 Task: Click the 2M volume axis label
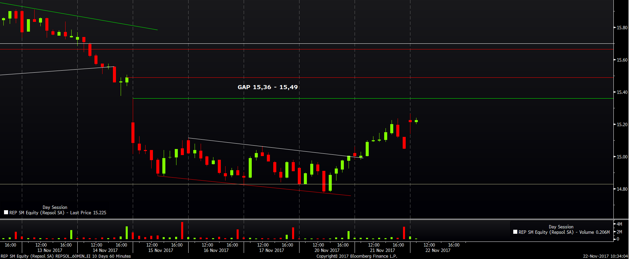coord(619,232)
